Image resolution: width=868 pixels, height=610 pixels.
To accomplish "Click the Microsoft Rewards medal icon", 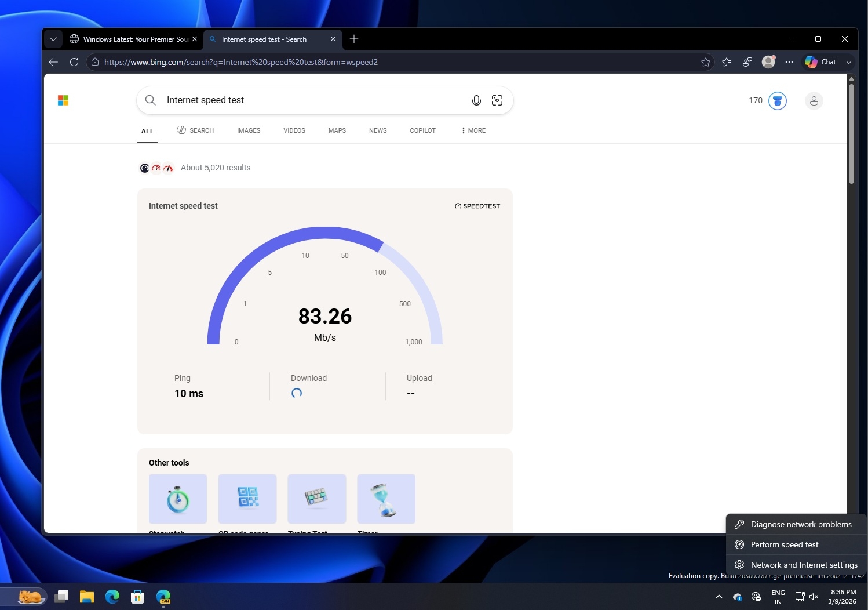I will pos(777,100).
